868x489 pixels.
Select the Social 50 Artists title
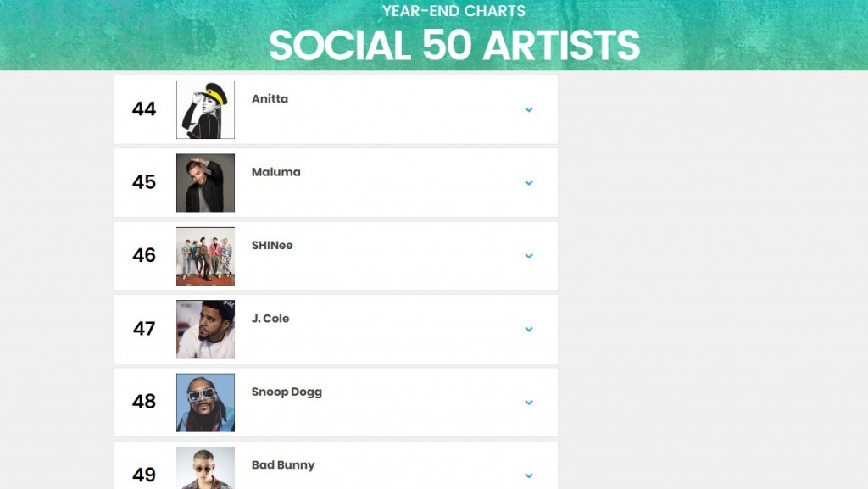click(454, 45)
